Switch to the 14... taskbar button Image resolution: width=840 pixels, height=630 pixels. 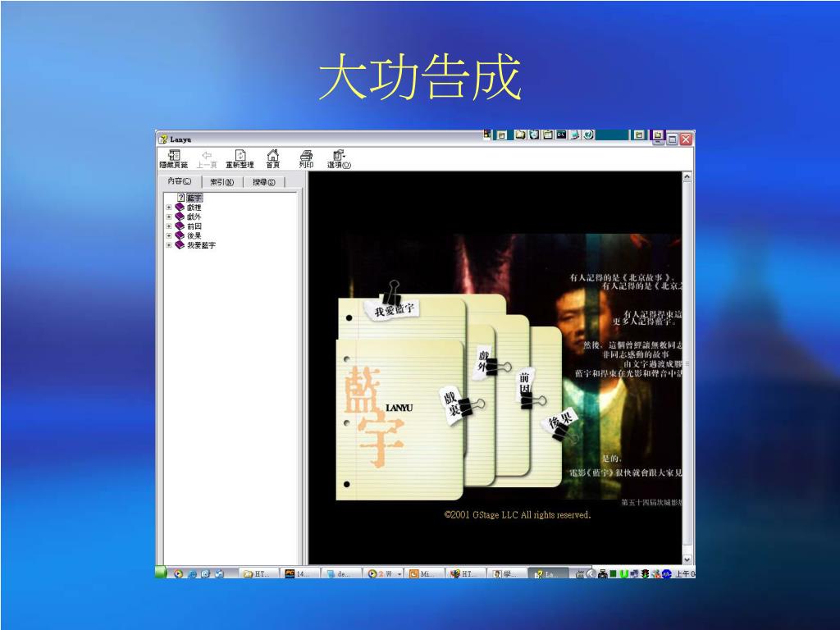[x=301, y=573]
